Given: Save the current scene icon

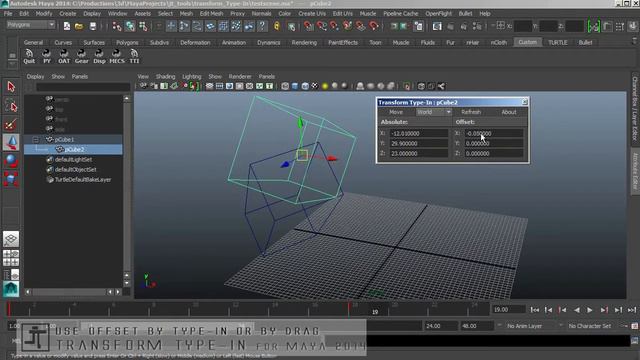Looking at the screenshot, I should (93, 26).
